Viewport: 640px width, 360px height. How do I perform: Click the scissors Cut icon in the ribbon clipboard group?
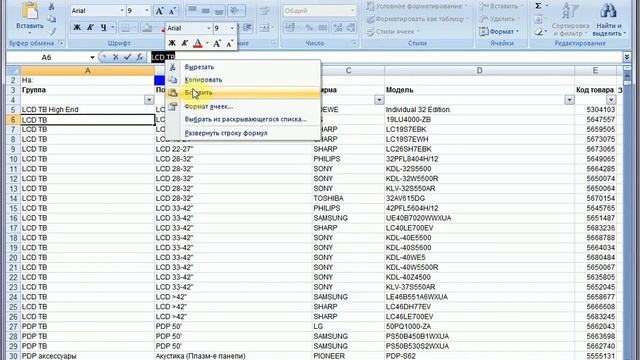coord(51,7)
